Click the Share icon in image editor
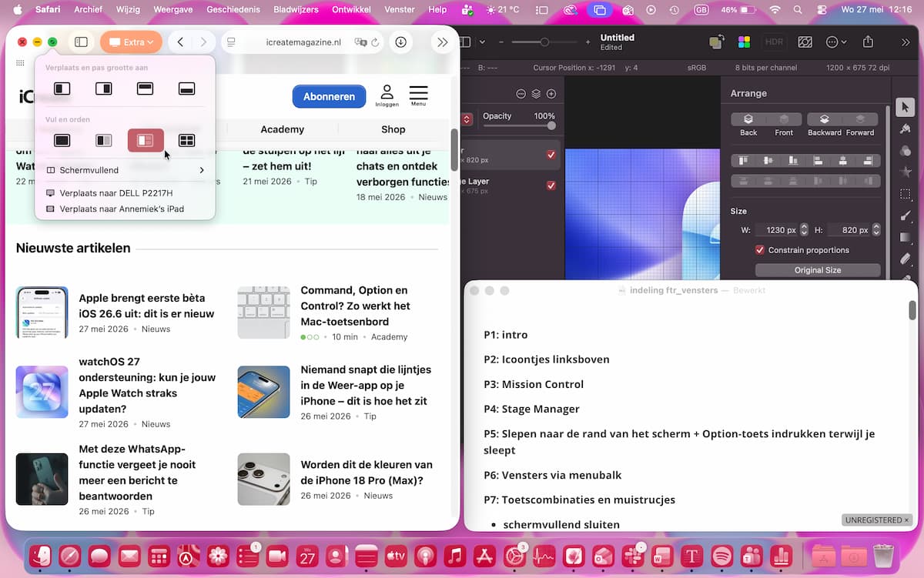Viewport: 924px width, 578px height. click(869, 42)
